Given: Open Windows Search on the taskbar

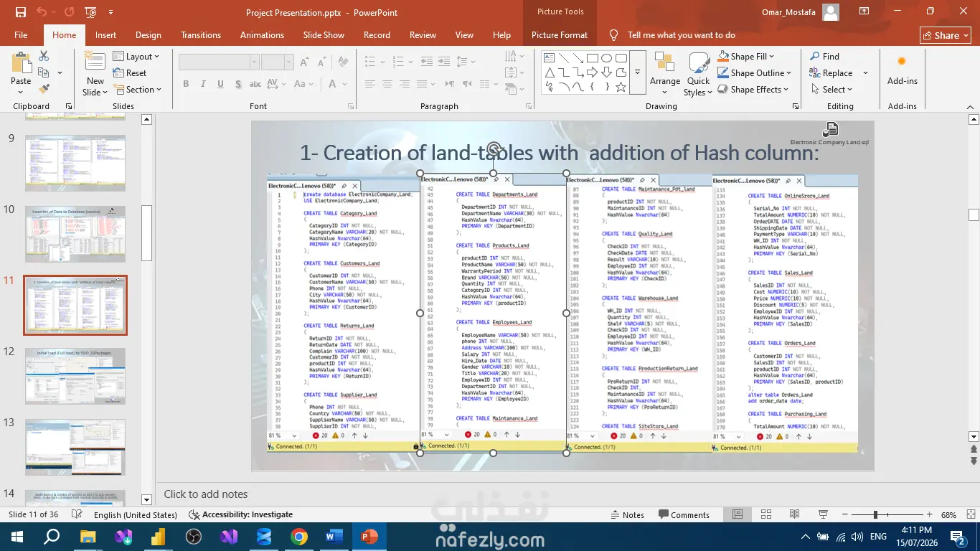Looking at the screenshot, I should (52, 537).
